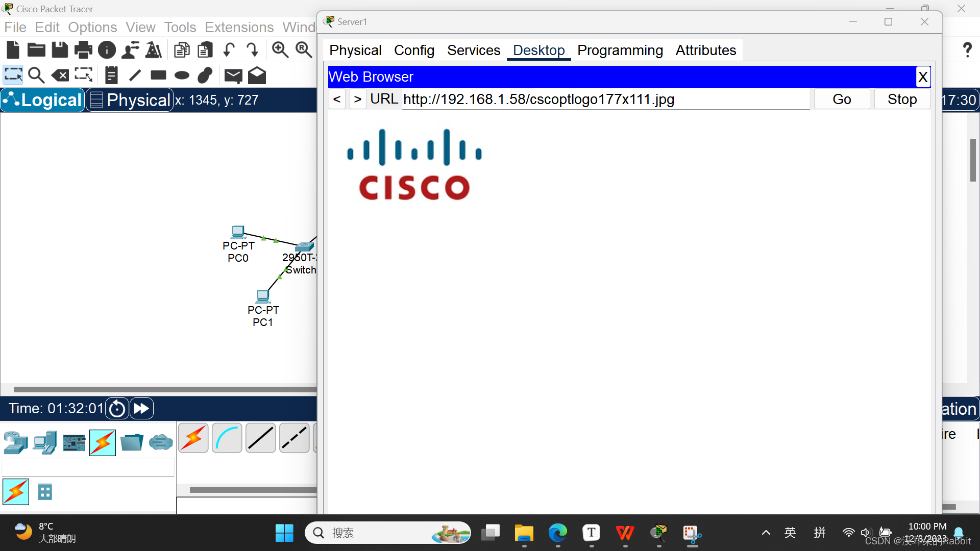Screen dimensions: 980x551
Task: Save project with floppy disk icon
Action: coord(60,49)
